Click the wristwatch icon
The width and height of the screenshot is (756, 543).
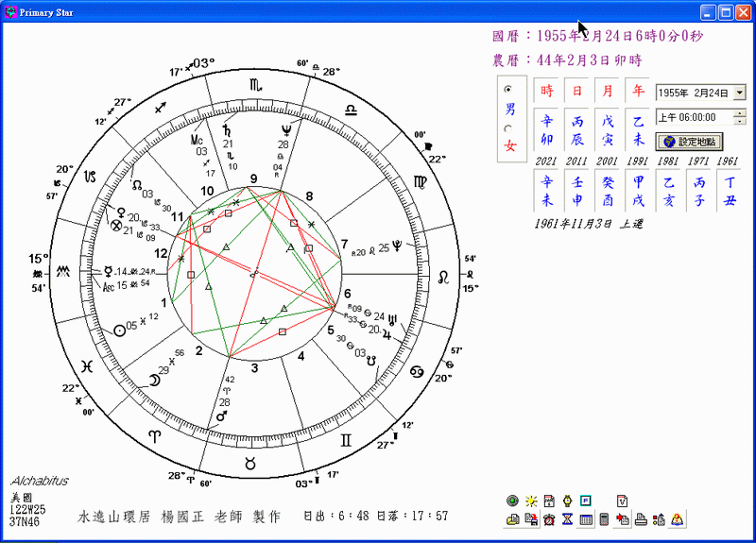(x=567, y=501)
